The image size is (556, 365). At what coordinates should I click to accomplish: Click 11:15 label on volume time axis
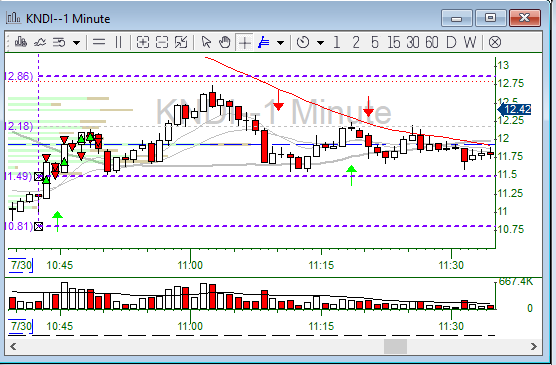[x=321, y=326]
